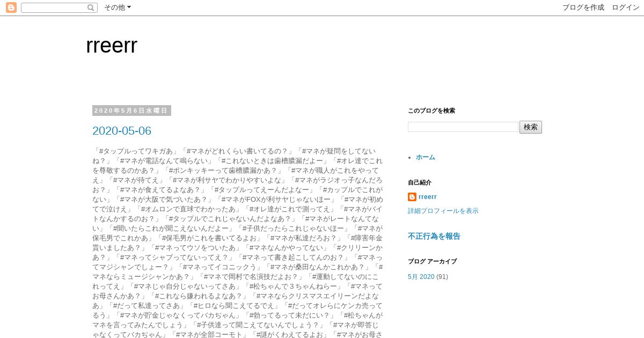
Task: Click the (91) post count text
Action: [442, 277]
